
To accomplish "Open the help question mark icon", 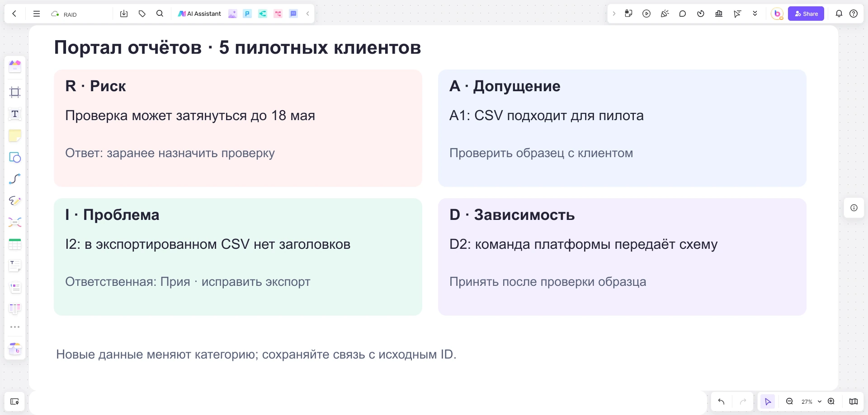I will click(854, 14).
